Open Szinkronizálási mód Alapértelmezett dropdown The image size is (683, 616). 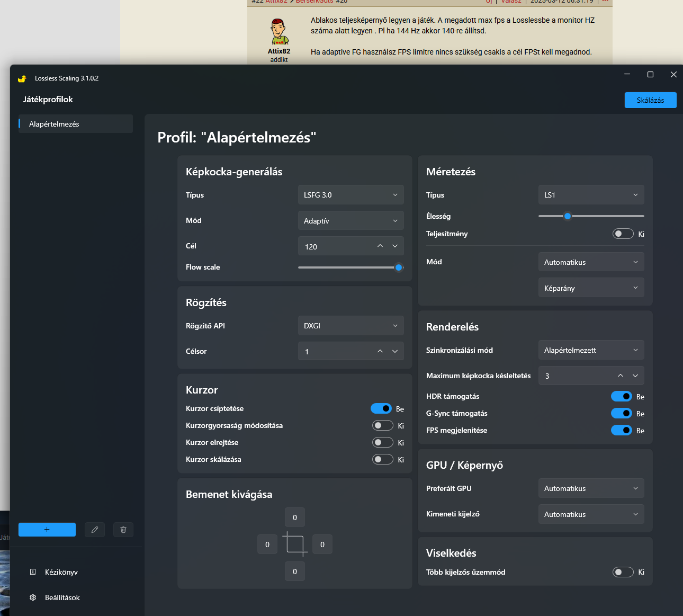point(591,350)
